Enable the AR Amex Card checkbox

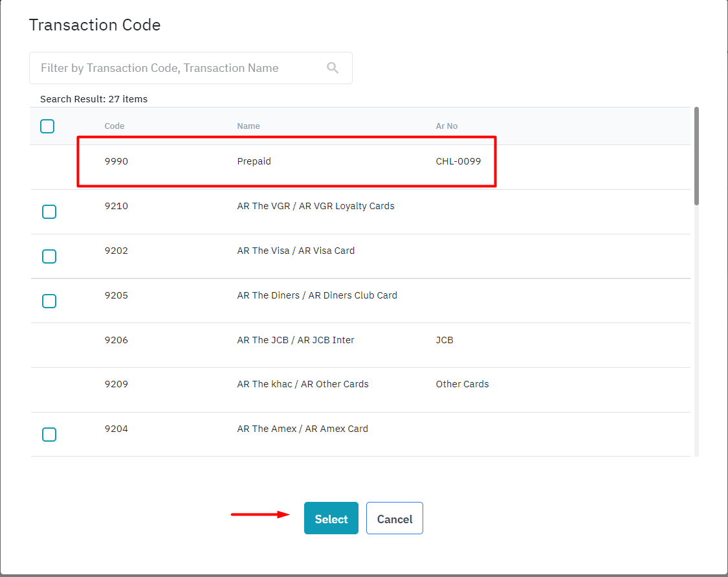pos(49,435)
